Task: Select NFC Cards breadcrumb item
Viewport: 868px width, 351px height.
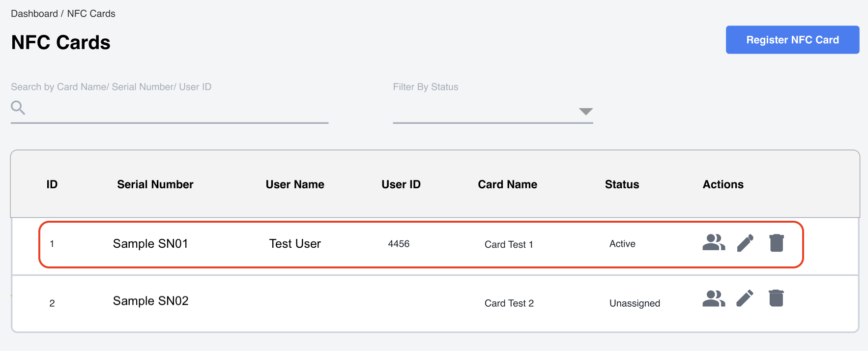Action: coord(91,14)
